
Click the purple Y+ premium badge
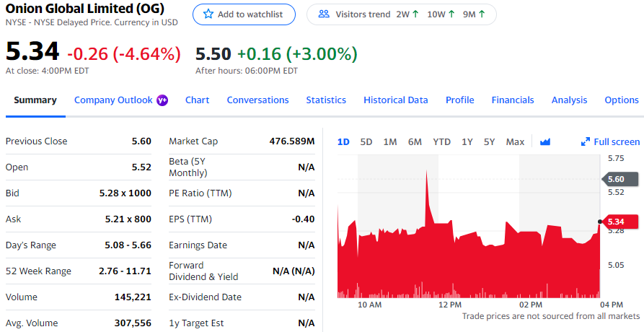pos(162,100)
